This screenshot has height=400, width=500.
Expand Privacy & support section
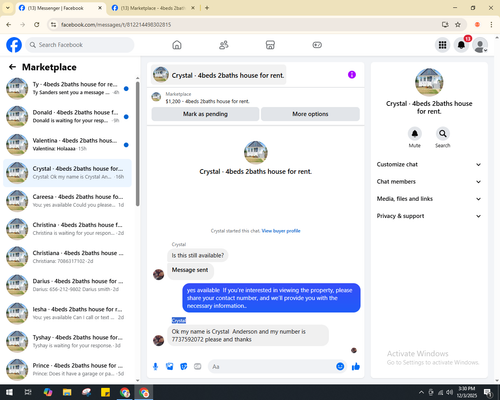click(429, 216)
